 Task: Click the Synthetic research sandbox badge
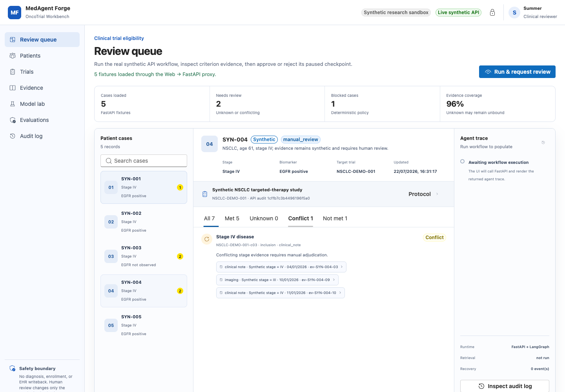click(396, 13)
